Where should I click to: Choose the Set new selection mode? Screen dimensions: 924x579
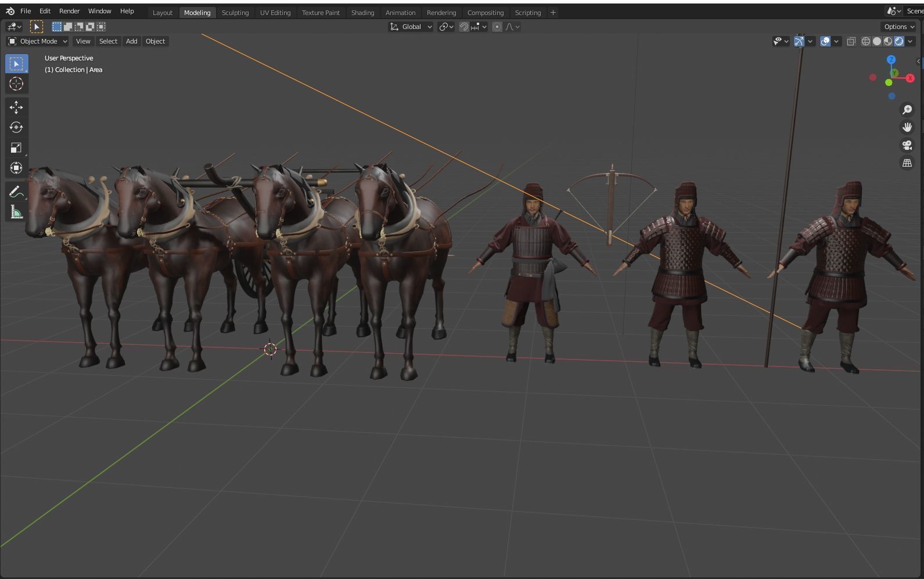pyautogui.click(x=56, y=27)
